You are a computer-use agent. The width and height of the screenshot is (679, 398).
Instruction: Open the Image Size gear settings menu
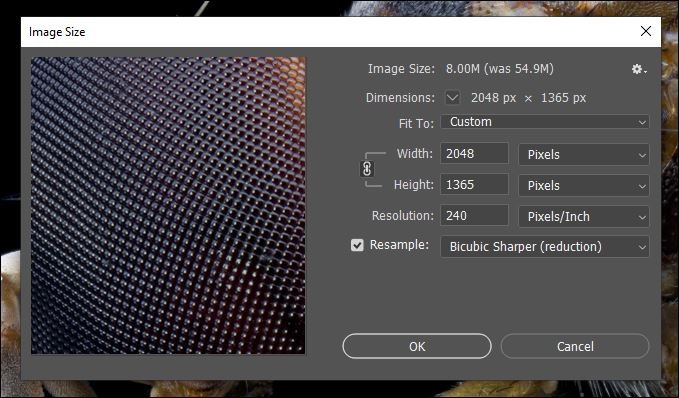[639, 69]
